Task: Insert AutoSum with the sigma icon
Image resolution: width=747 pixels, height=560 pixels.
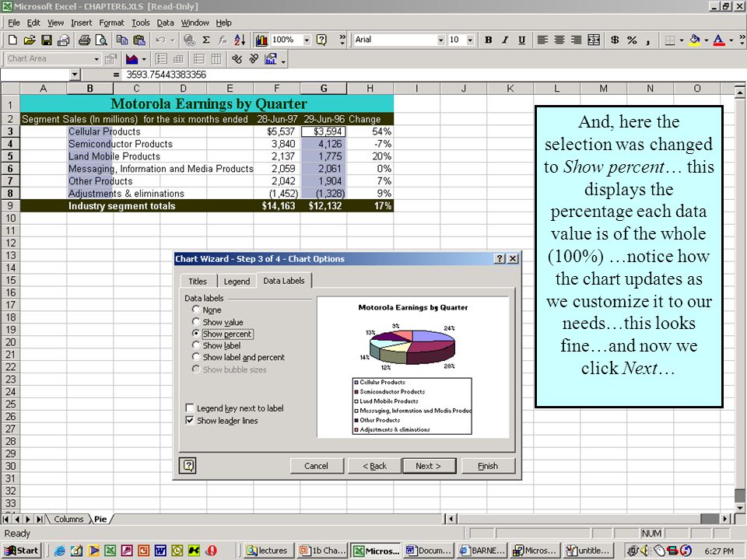Action: [205, 40]
